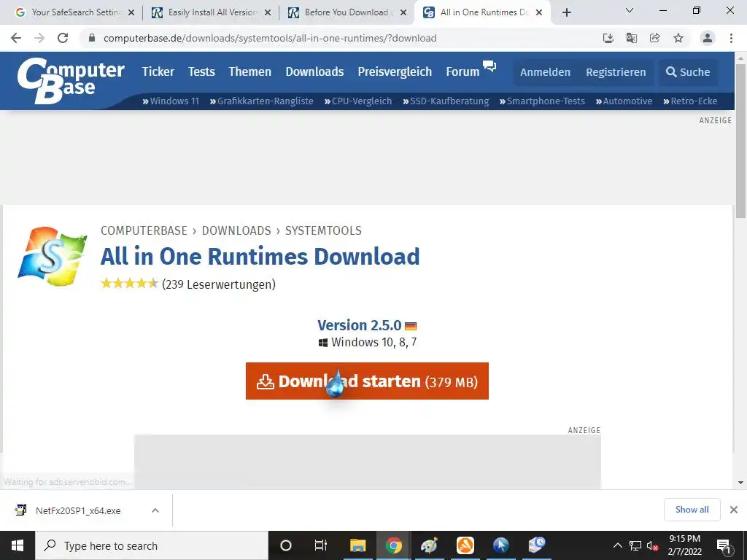The image size is (747, 560).
Task: Bookmark this page with the star icon
Action: (678, 38)
